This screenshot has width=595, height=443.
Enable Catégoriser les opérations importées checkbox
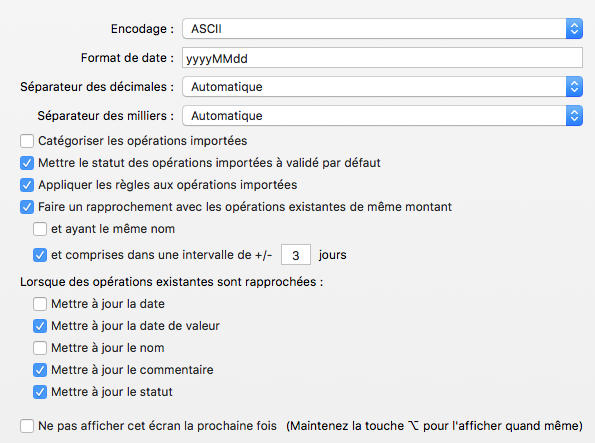(x=27, y=141)
